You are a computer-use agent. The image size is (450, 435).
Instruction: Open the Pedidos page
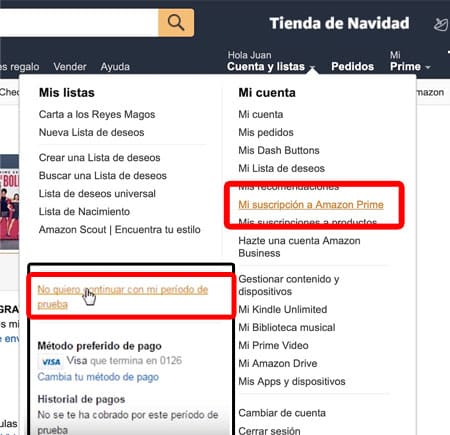[352, 66]
